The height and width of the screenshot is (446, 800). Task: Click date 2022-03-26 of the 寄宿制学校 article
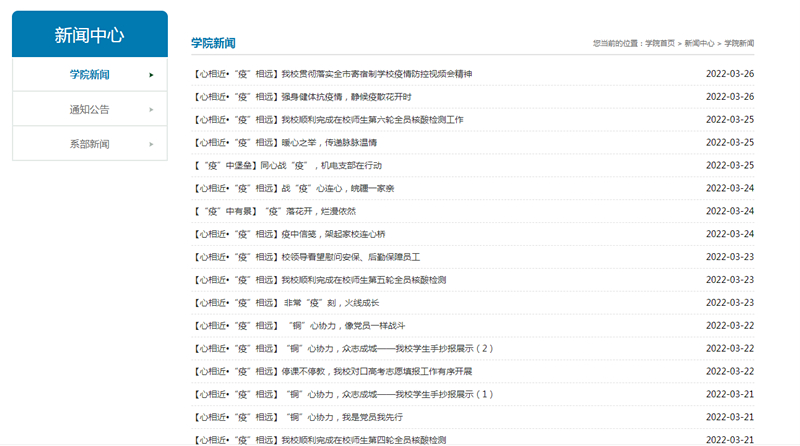(x=730, y=74)
